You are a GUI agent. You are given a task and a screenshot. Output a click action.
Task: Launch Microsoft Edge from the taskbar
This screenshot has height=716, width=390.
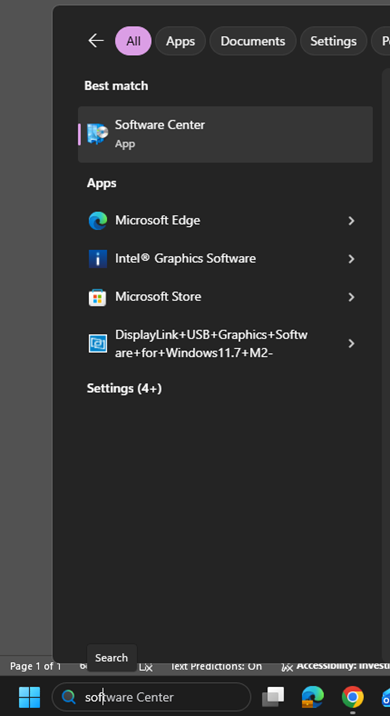313,697
